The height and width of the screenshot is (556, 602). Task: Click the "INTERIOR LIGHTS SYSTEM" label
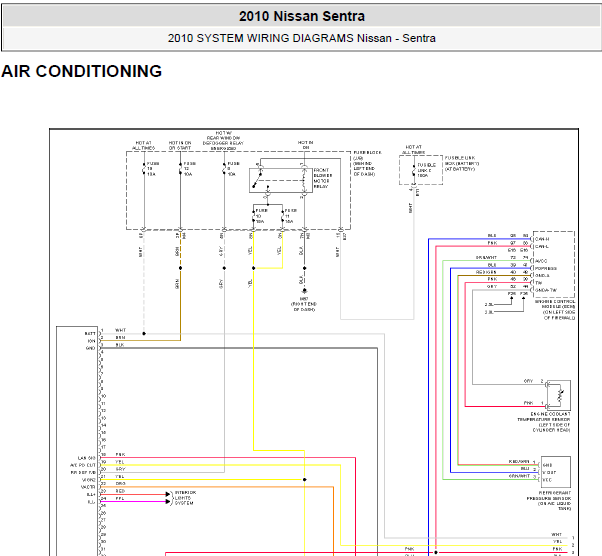point(185,498)
